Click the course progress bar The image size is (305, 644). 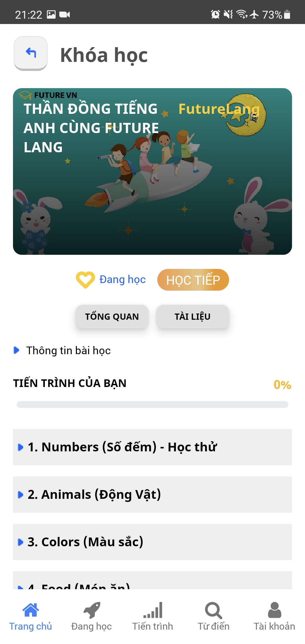tap(152, 404)
